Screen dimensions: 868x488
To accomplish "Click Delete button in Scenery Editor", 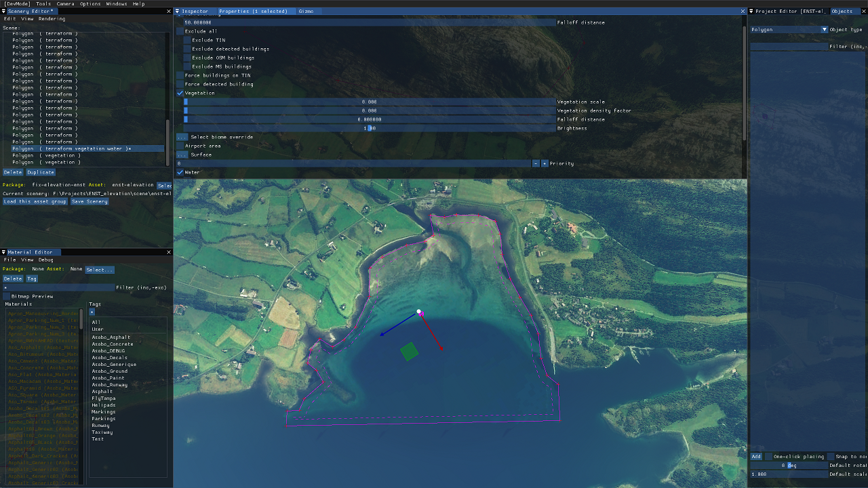I will [12, 172].
